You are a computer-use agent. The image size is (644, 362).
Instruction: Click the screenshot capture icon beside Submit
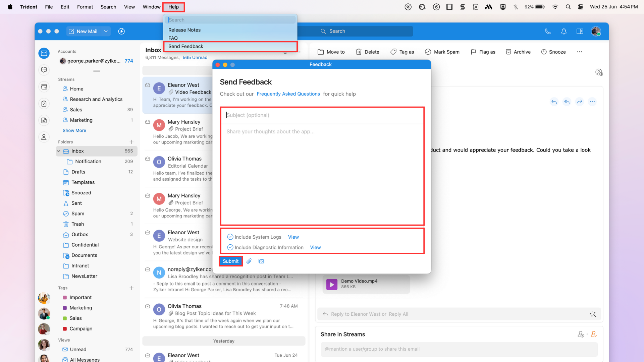coord(261,261)
